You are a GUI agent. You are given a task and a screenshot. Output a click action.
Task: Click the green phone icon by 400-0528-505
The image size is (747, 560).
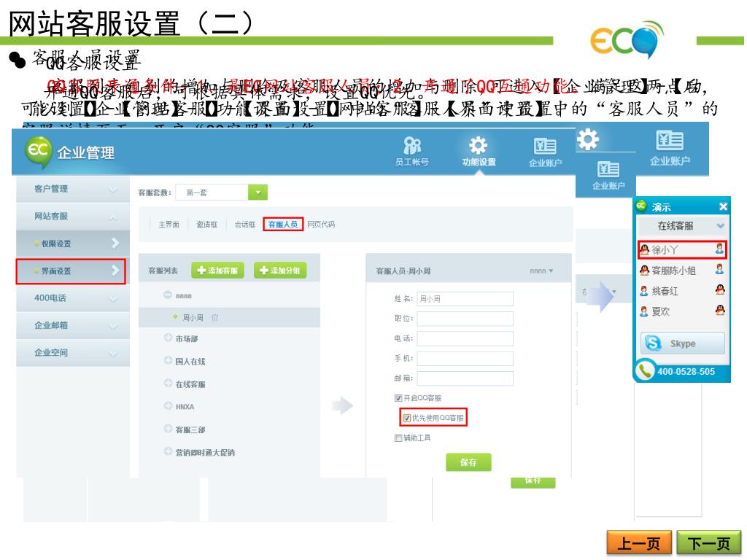[645, 370]
